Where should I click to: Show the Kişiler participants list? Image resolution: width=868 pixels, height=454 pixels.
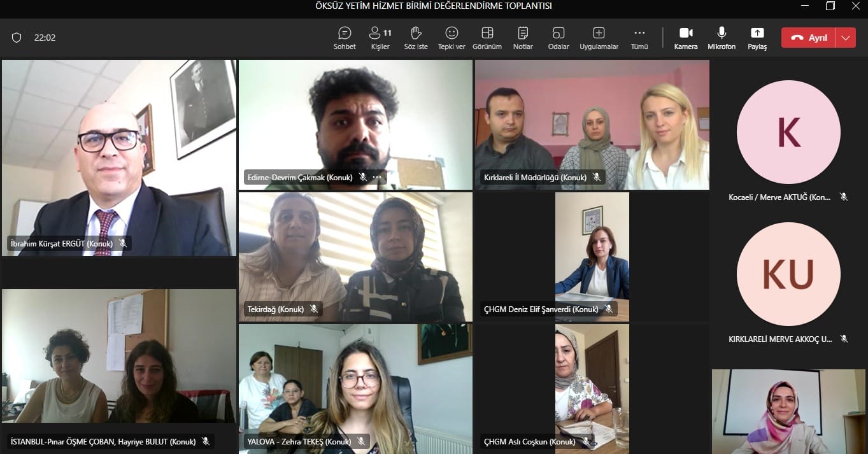[380, 38]
